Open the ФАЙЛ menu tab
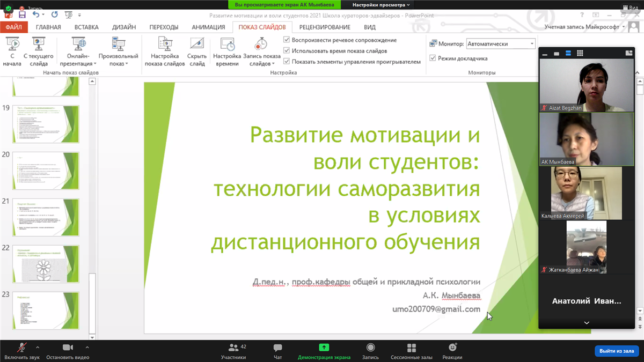 click(x=14, y=27)
